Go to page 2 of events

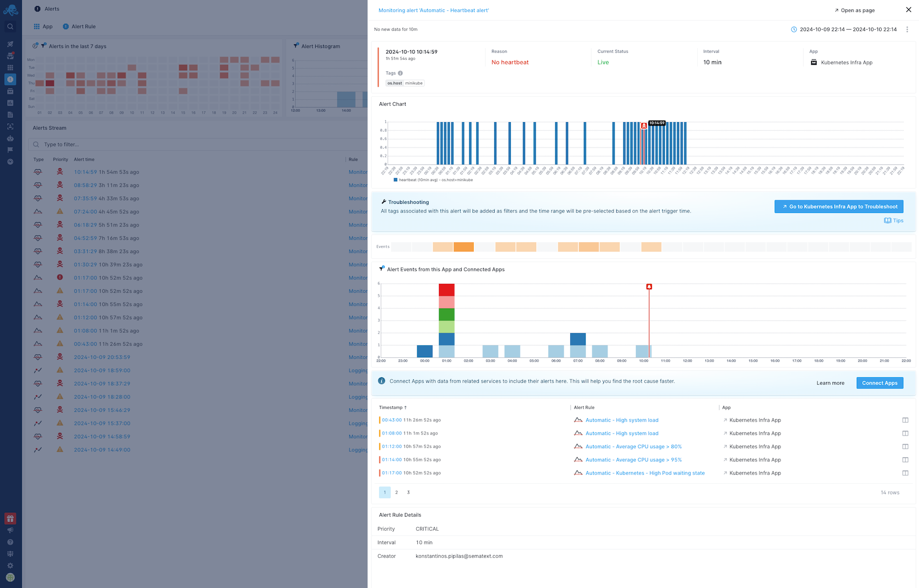tap(396, 492)
